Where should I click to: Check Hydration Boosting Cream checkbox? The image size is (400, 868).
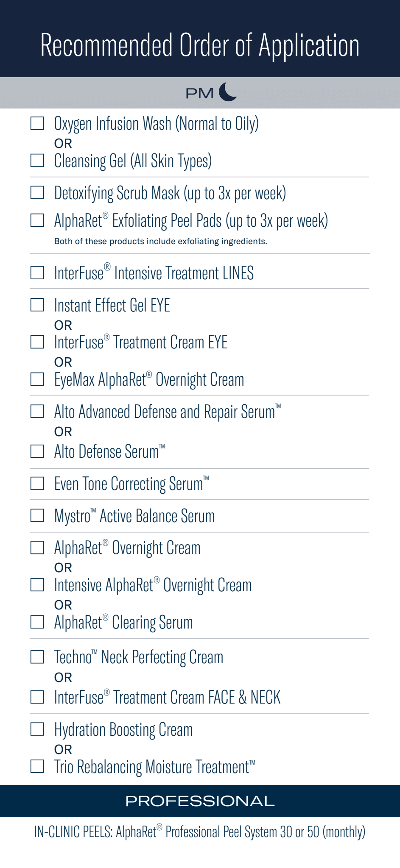tap(37, 729)
